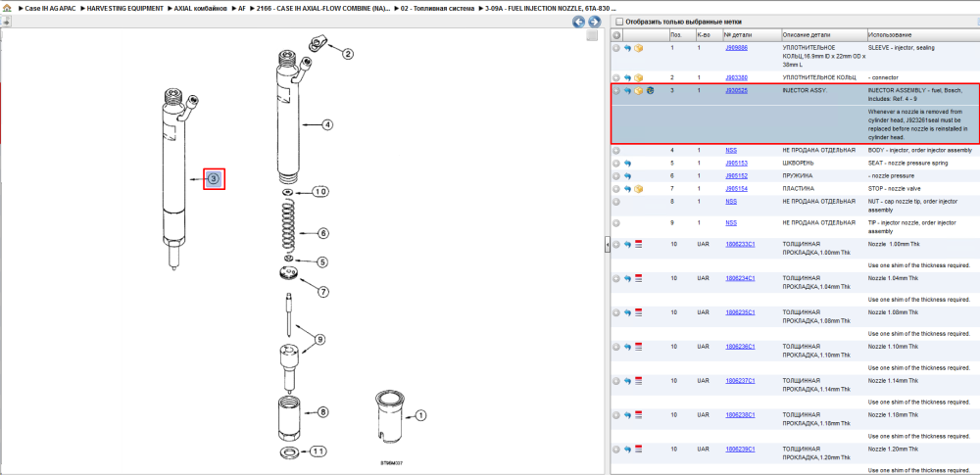
Task: Open part number link J905153
Action: (736, 164)
